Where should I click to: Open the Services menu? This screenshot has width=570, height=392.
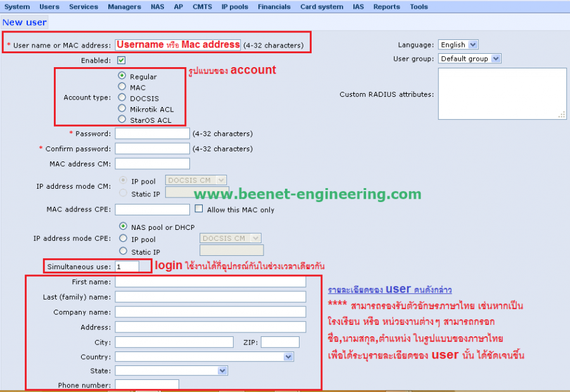point(83,7)
